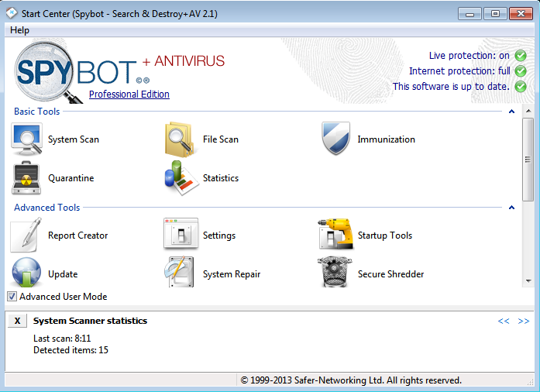
Task: Open the Quarantine case icon
Action: point(27,178)
